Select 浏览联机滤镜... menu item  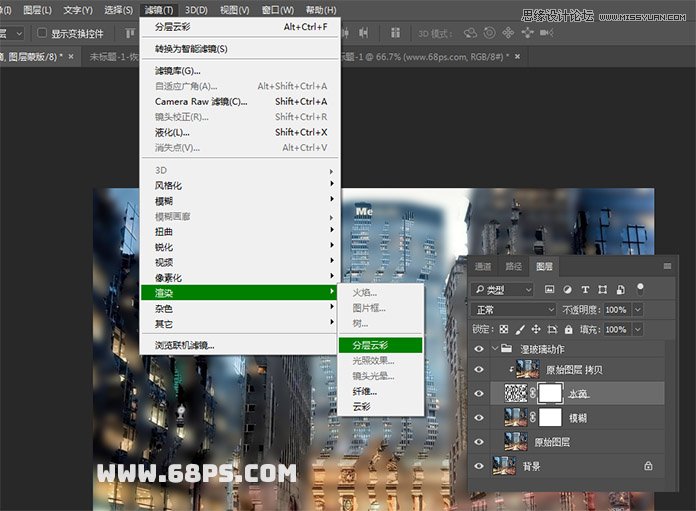point(240,345)
